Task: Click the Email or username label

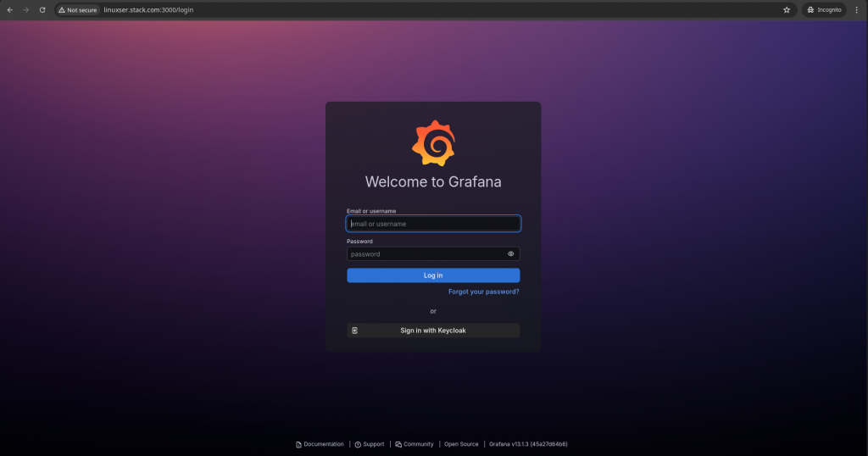Action: pyautogui.click(x=371, y=211)
